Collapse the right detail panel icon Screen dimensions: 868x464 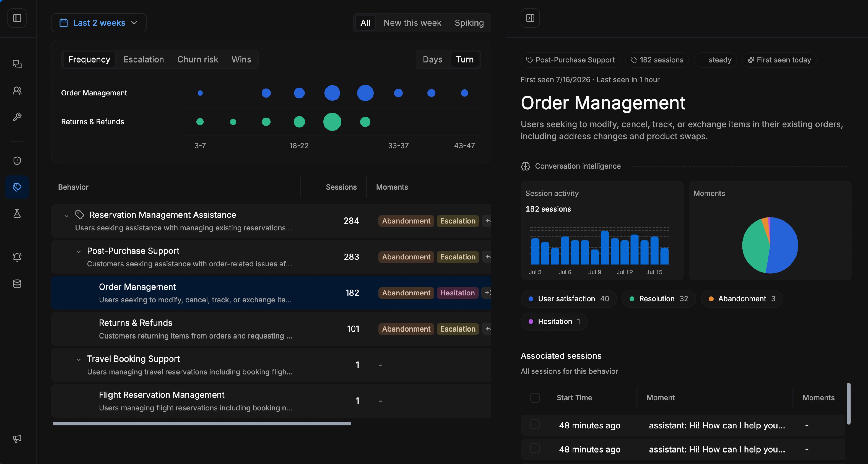(530, 18)
